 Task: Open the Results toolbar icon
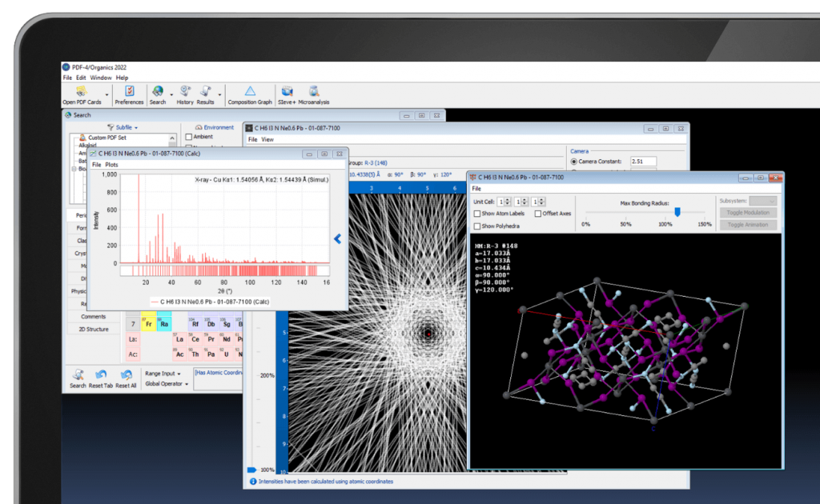click(x=206, y=91)
